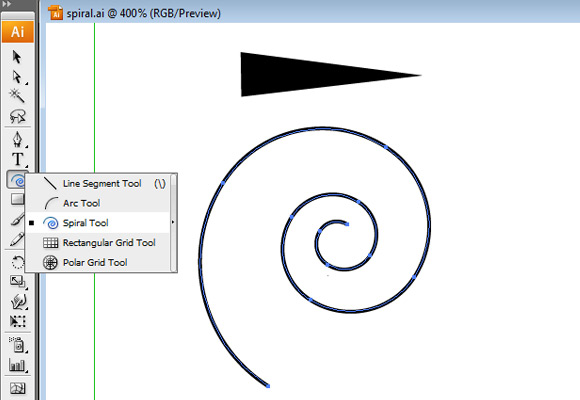Choose Rectangular Grid Tool from flyout

(98, 243)
